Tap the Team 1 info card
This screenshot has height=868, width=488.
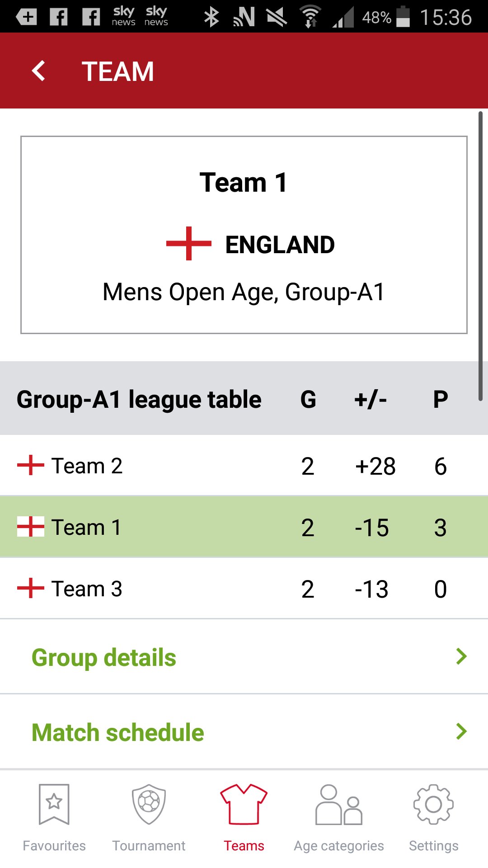(x=244, y=235)
